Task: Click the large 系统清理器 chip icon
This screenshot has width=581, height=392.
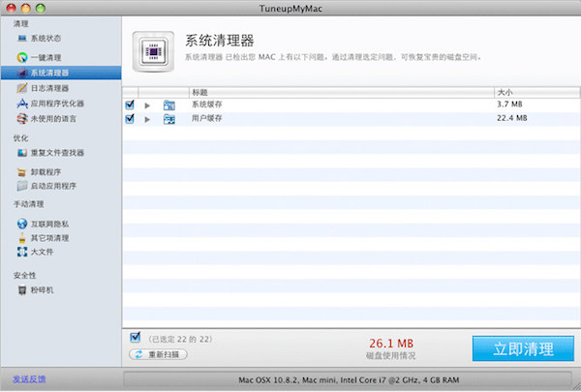Action: [x=153, y=51]
